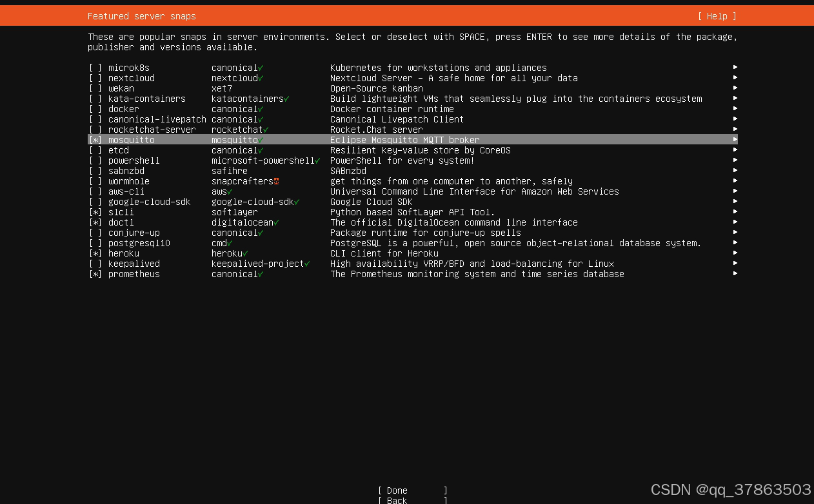Screen dimensions: 814x504
Task: Click 'Canonical Livepatch Client' description
Action: pyautogui.click(x=397, y=119)
